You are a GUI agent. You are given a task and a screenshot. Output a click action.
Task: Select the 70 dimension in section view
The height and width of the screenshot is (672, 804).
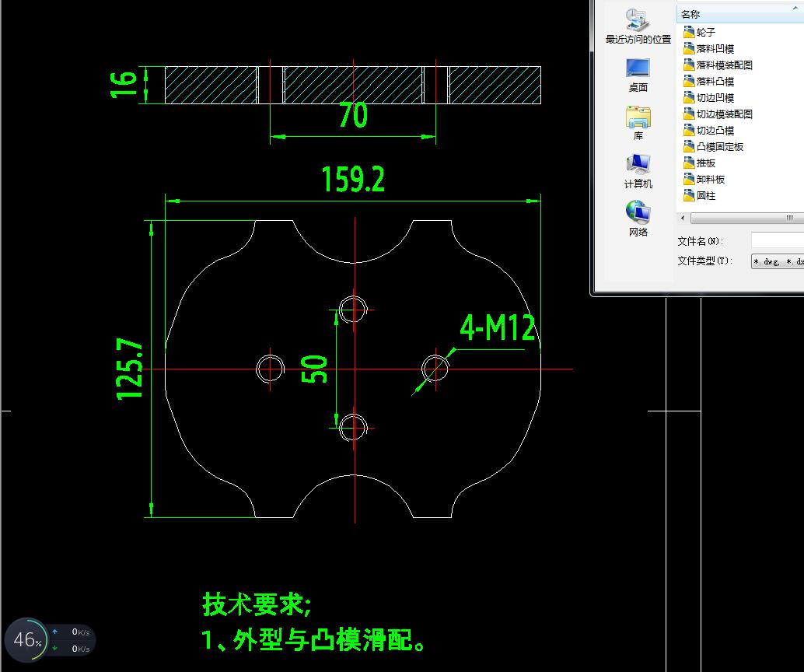(x=353, y=115)
